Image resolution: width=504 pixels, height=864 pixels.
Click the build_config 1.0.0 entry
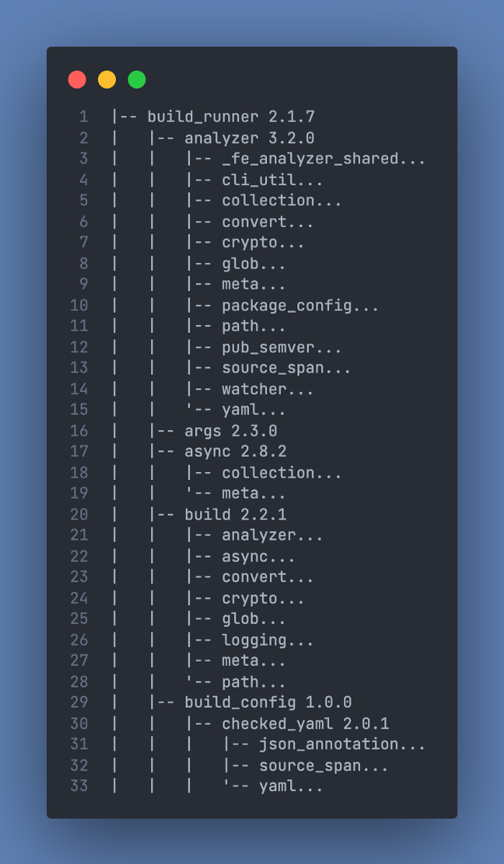(267, 702)
